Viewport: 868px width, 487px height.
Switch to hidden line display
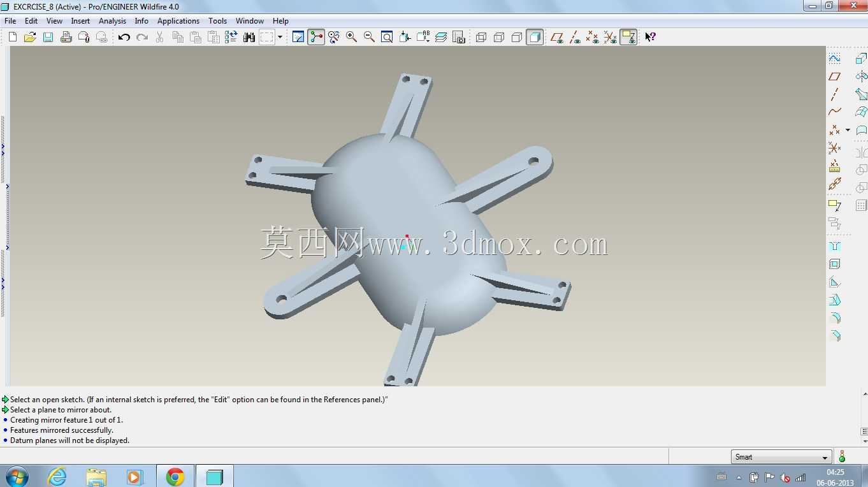499,37
